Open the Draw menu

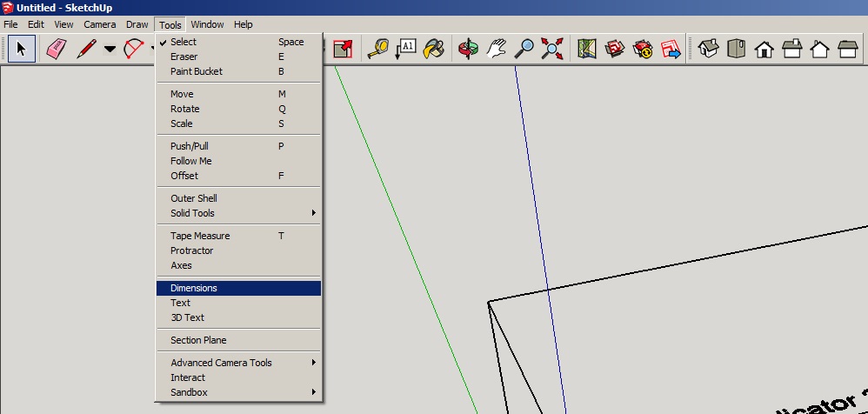[137, 24]
